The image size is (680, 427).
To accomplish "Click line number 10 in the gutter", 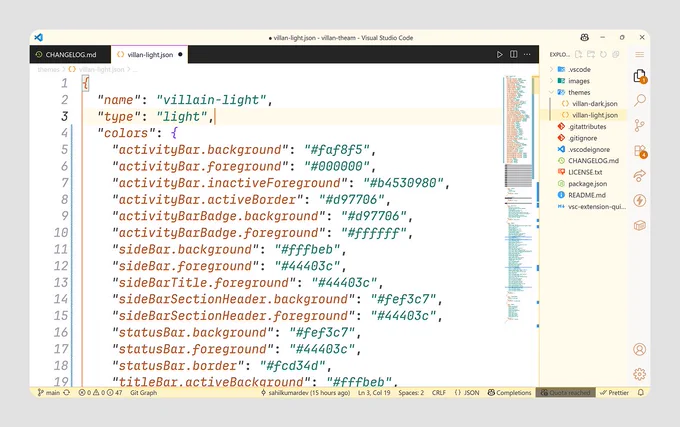I will click(61, 232).
